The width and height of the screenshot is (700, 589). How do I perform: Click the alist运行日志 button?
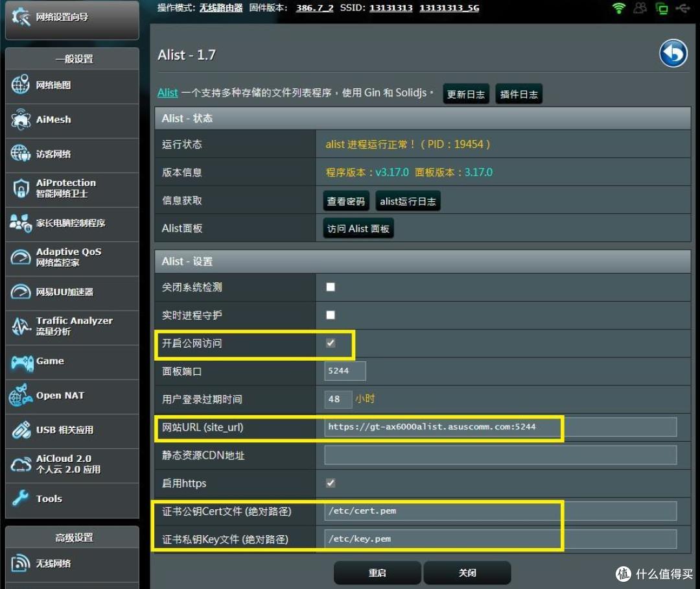coord(408,201)
